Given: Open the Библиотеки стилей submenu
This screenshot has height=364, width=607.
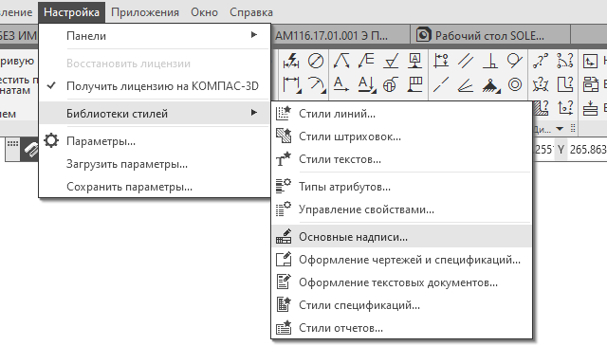Looking at the screenshot, I should click(x=155, y=113).
